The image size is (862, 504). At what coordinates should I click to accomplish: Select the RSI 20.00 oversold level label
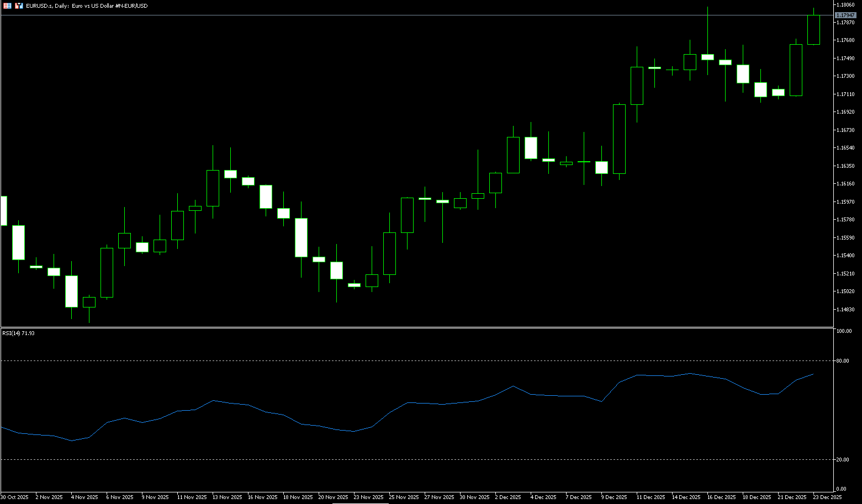coord(843,460)
